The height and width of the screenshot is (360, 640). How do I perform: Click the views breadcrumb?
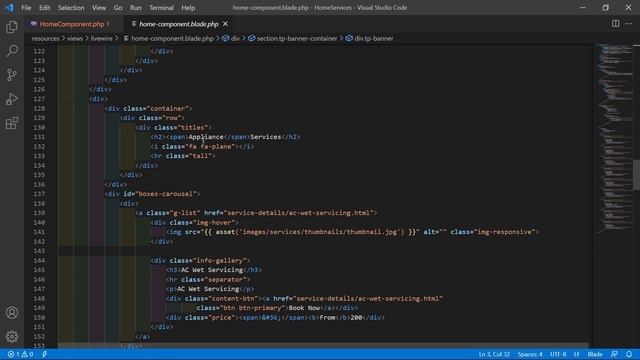coord(75,38)
